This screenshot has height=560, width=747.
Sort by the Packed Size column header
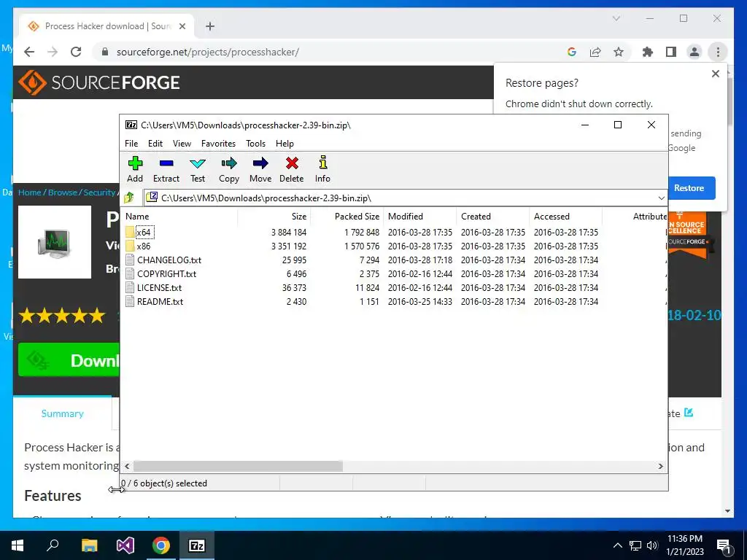pyautogui.click(x=347, y=216)
